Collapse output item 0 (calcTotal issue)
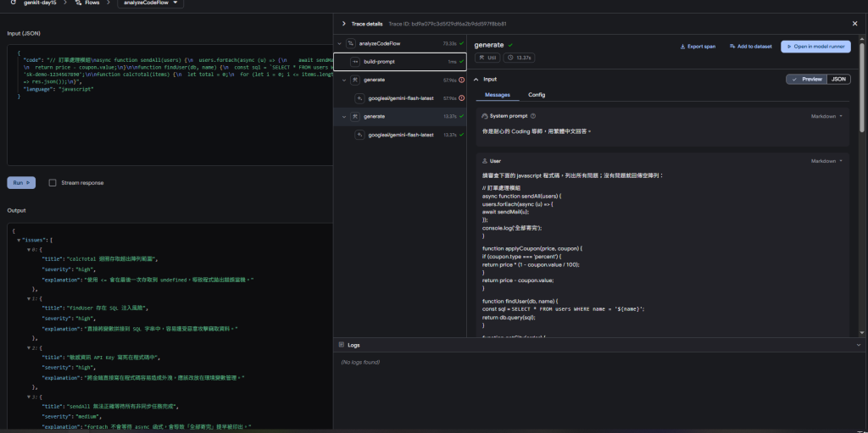Screen dimensions: 868x433 [29, 250]
